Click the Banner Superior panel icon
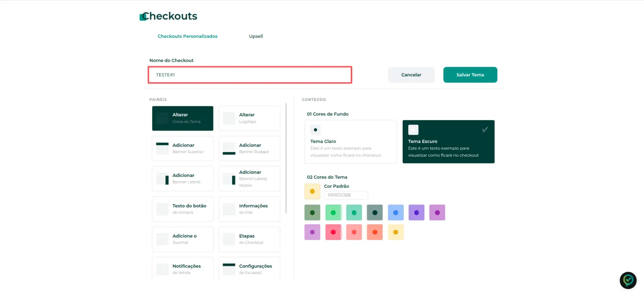This screenshot has width=644, height=295. tap(162, 148)
